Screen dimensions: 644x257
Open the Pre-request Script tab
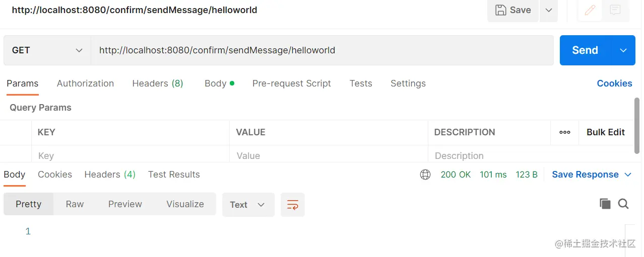coord(291,83)
